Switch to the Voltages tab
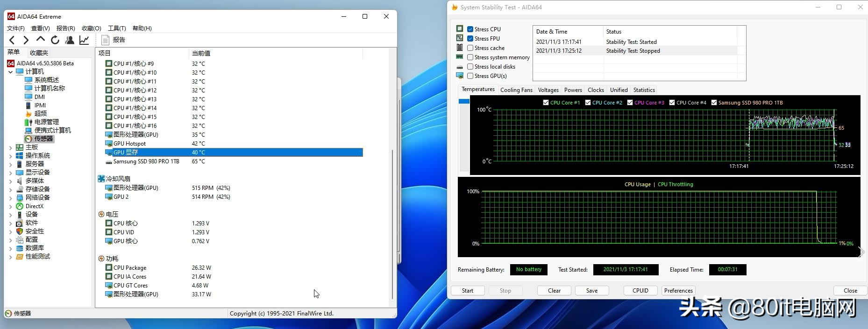Image resolution: width=868 pixels, height=329 pixels. (548, 90)
